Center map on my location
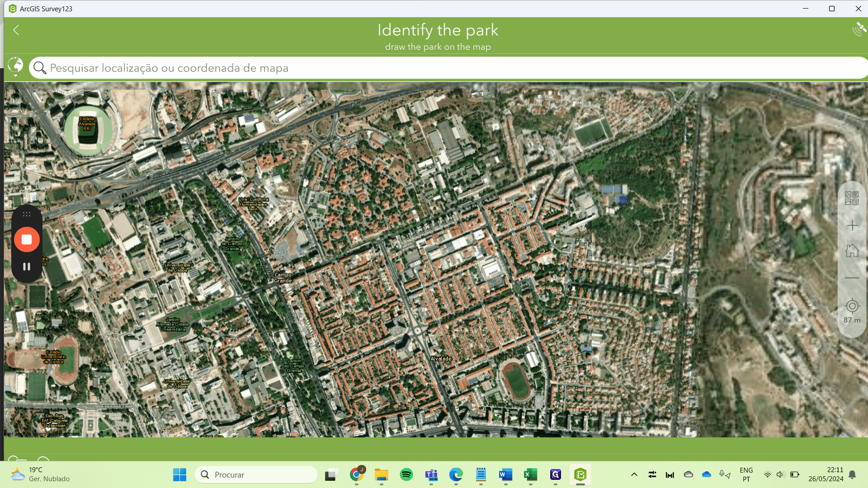Viewport: 868px width, 488px height. pyautogui.click(x=852, y=306)
